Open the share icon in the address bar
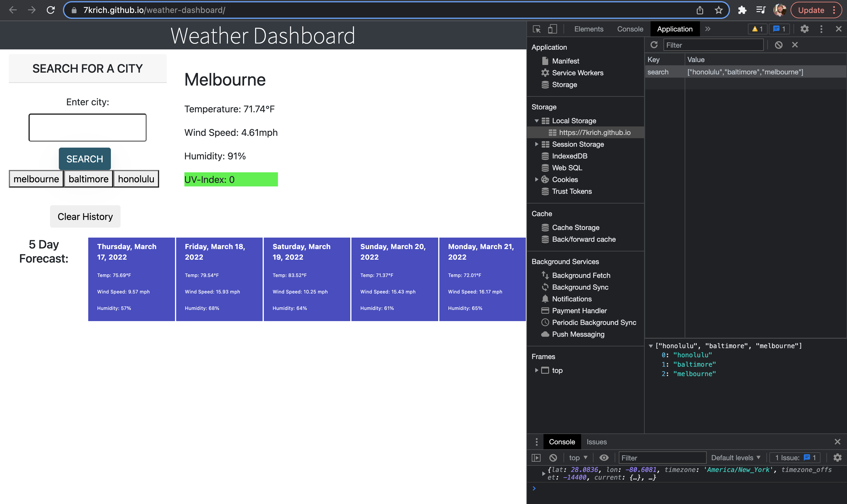 pyautogui.click(x=700, y=10)
